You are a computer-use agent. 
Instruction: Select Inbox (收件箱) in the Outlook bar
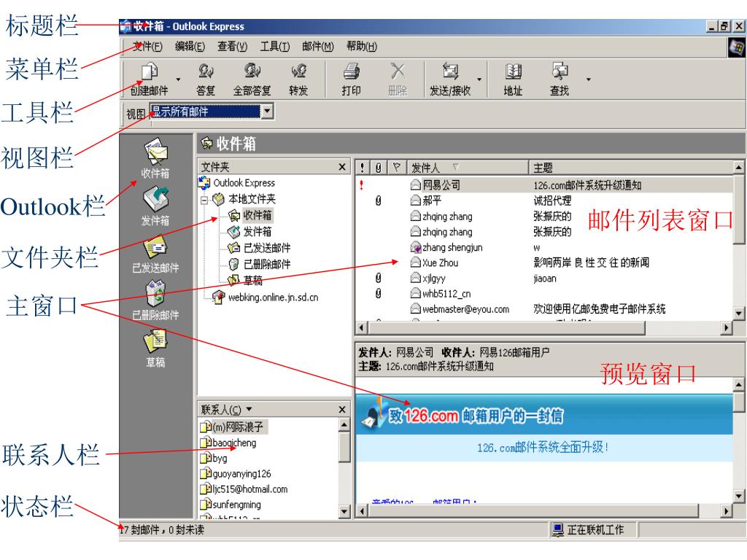click(155, 158)
